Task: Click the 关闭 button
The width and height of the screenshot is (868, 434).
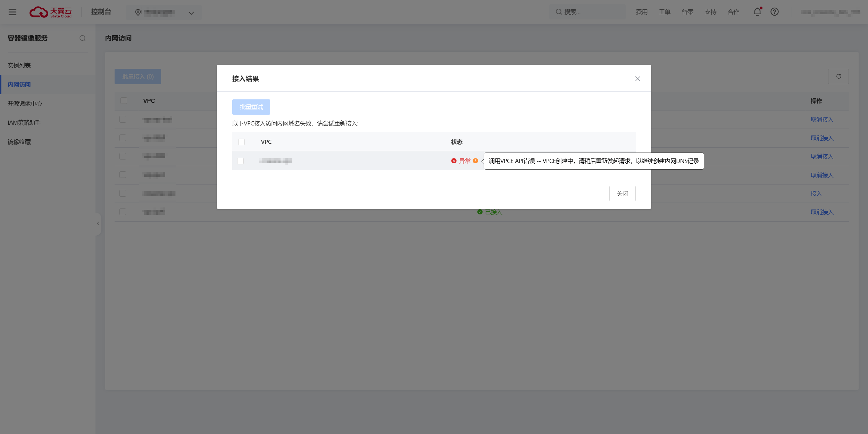Action: [x=622, y=194]
